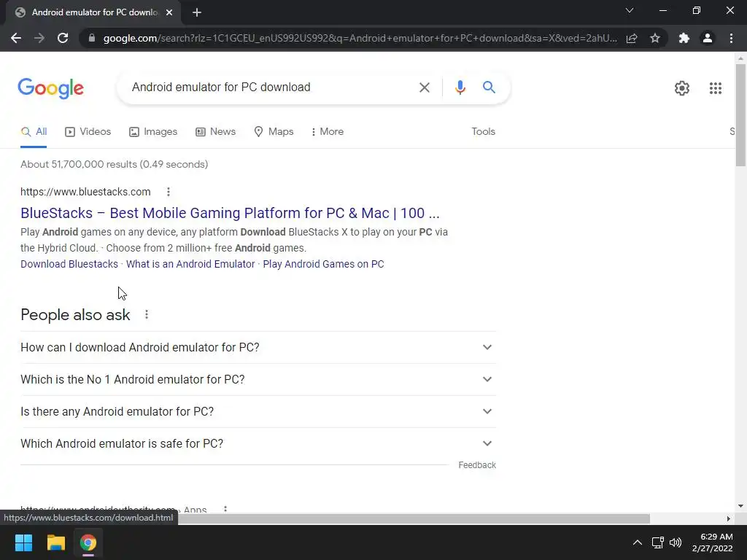
Task: Open Chrome's three-dot menu
Action: pos(731,38)
